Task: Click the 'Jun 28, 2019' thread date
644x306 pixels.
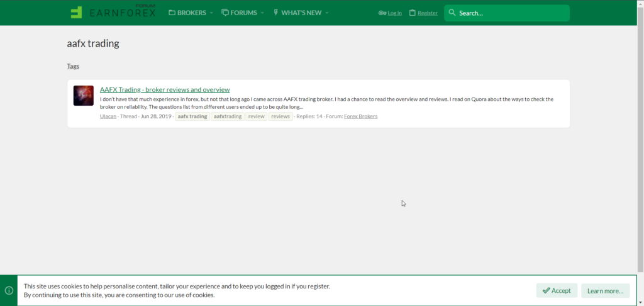Action: (x=156, y=116)
